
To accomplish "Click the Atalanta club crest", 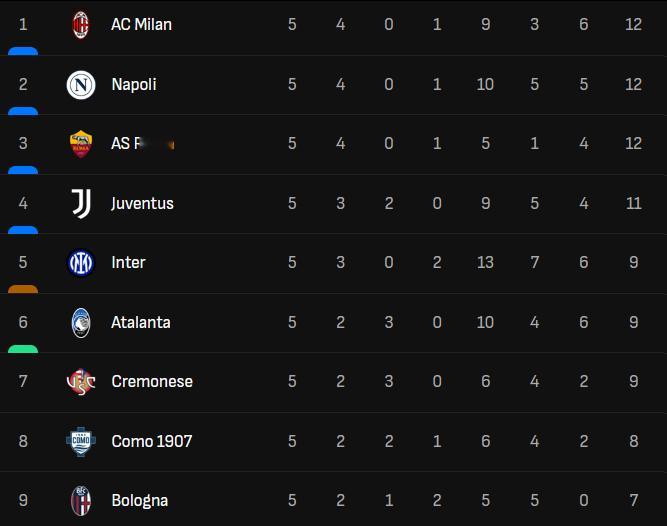I will pyautogui.click(x=81, y=322).
